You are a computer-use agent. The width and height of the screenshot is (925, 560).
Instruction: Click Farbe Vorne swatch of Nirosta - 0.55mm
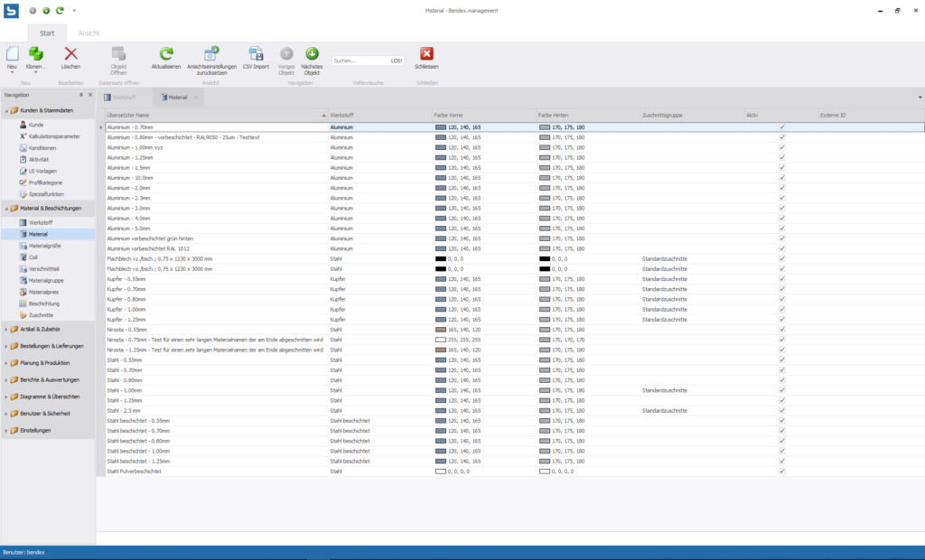pos(441,330)
